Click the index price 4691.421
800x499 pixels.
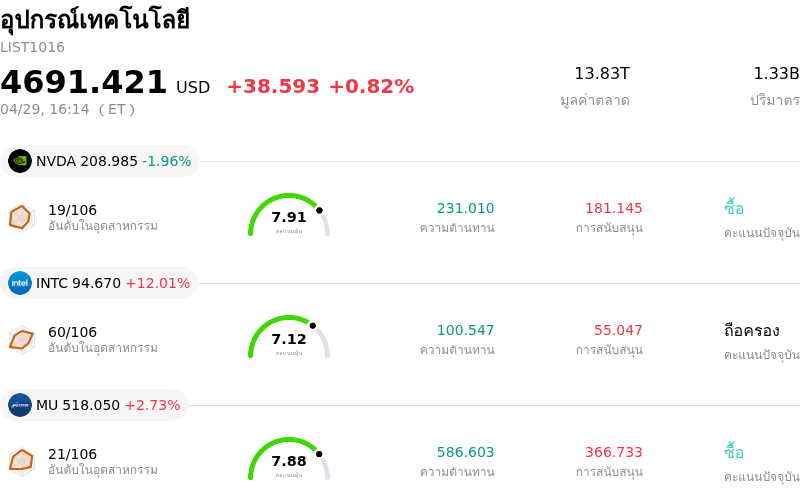pos(84,83)
